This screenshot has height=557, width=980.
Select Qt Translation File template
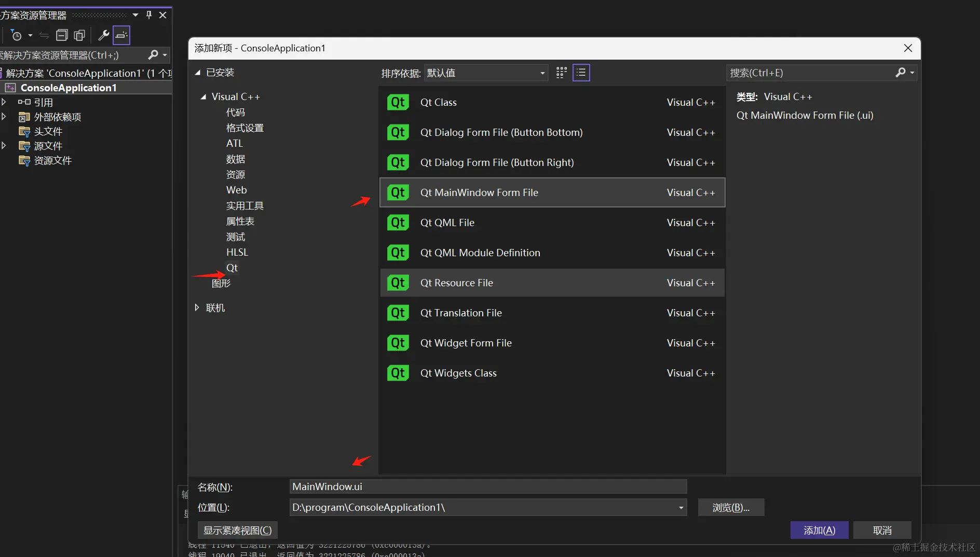(552, 313)
